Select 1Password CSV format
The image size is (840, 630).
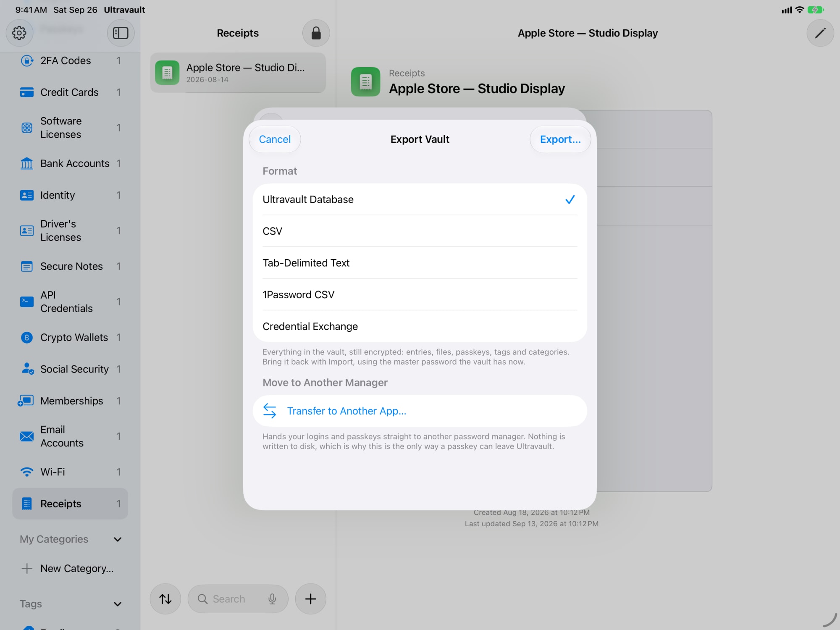tap(420, 295)
